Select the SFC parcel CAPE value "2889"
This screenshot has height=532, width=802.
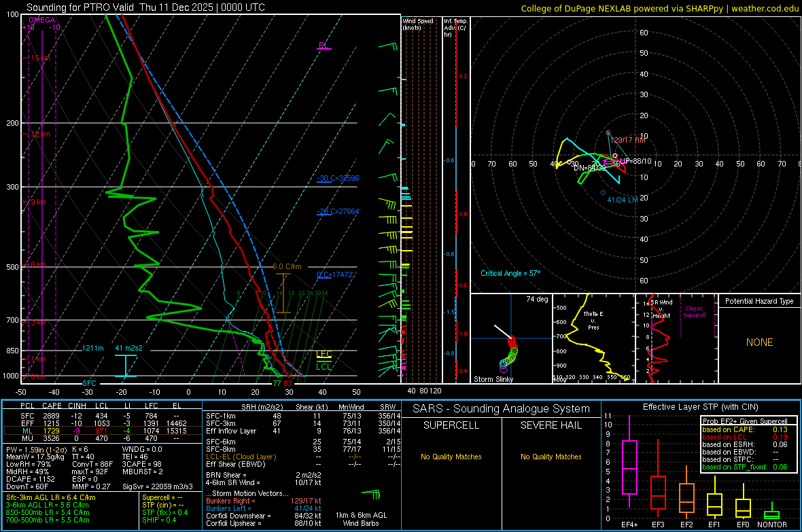[x=51, y=416]
